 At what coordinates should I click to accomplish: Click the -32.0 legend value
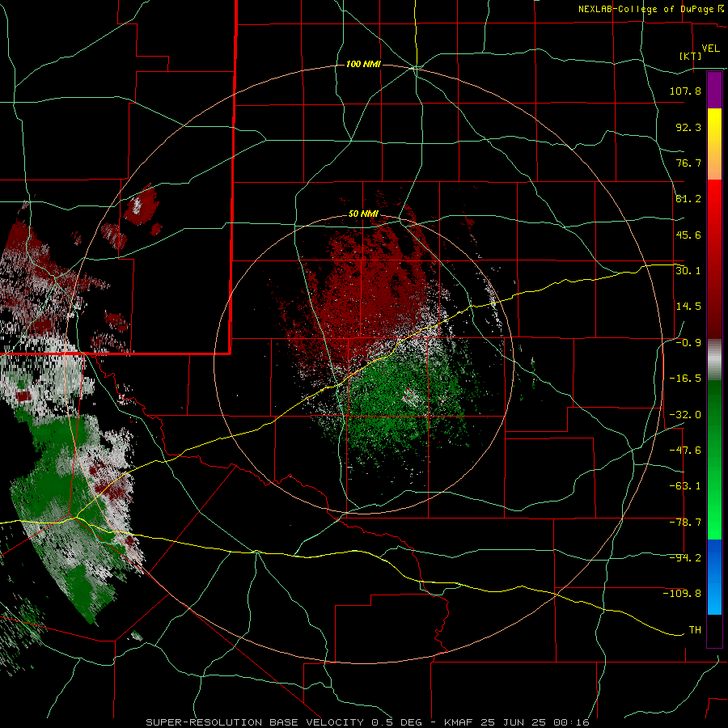685,415
